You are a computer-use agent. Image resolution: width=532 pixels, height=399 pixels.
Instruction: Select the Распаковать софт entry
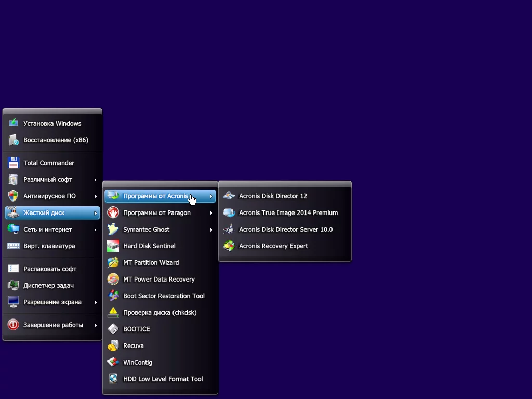(x=52, y=269)
